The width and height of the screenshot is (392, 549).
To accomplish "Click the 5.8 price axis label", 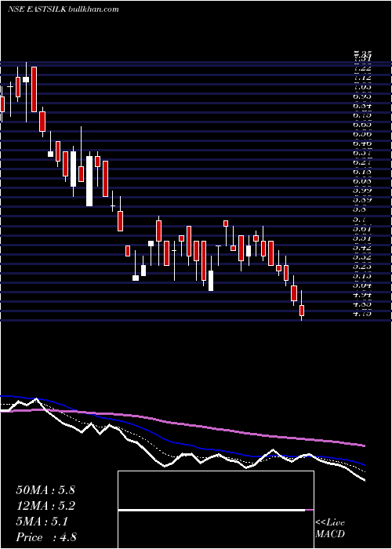I will click(360, 209).
